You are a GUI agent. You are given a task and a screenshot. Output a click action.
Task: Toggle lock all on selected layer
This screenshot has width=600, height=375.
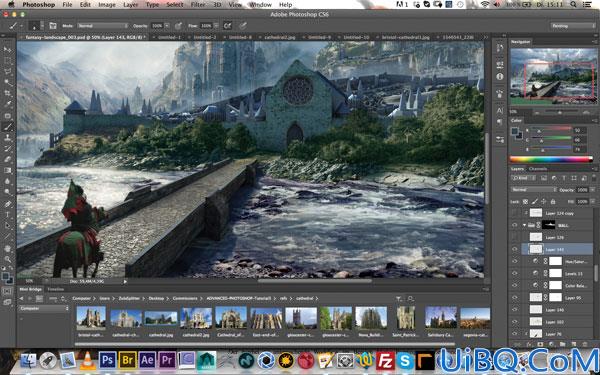point(553,201)
